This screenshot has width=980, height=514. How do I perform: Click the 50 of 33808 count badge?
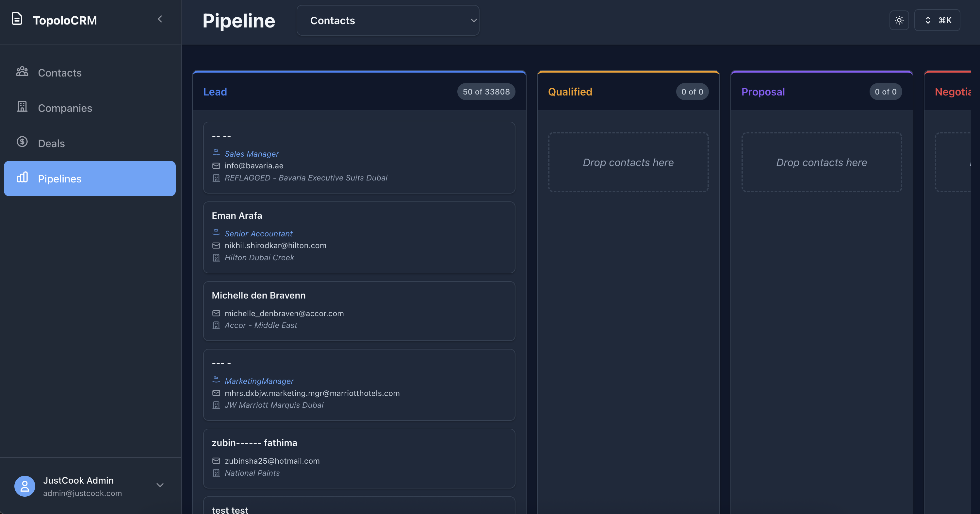pyautogui.click(x=486, y=91)
